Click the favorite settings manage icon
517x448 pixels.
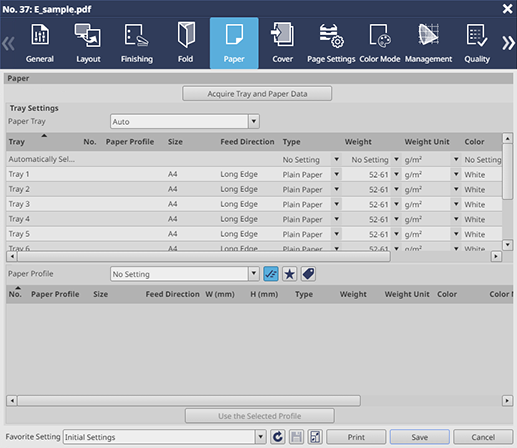(315, 437)
